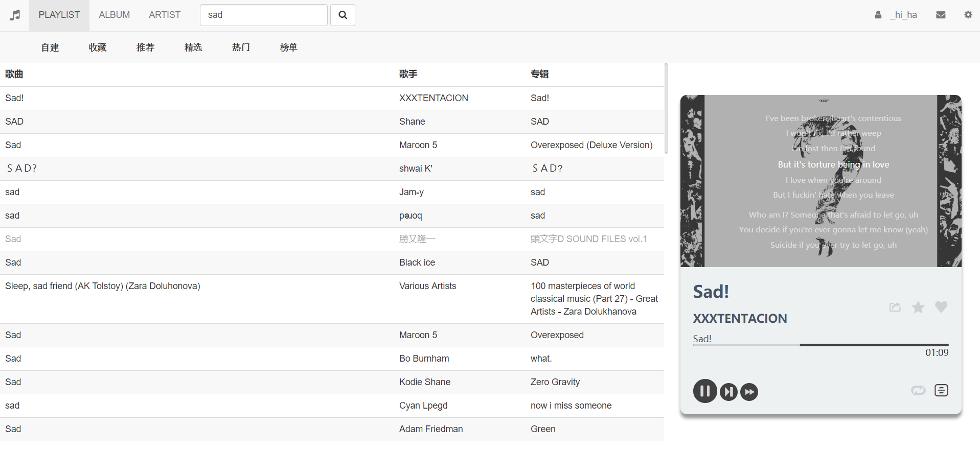Click artist Black ice
The width and height of the screenshot is (980, 452).
click(417, 263)
